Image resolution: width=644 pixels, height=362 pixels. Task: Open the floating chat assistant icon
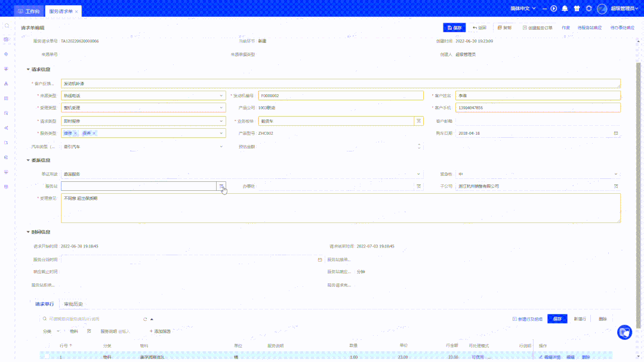tap(624, 332)
